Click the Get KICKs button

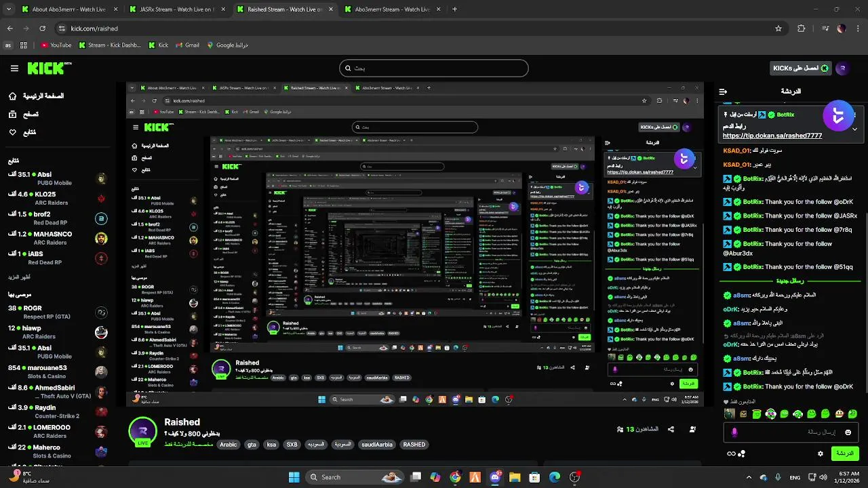coord(801,68)
